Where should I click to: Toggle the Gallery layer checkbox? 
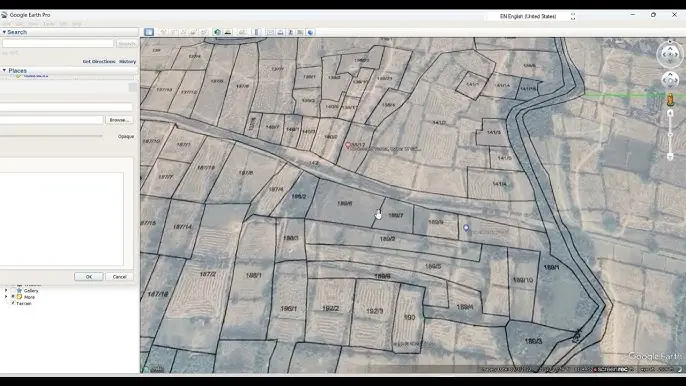click(x=13, y=291)
